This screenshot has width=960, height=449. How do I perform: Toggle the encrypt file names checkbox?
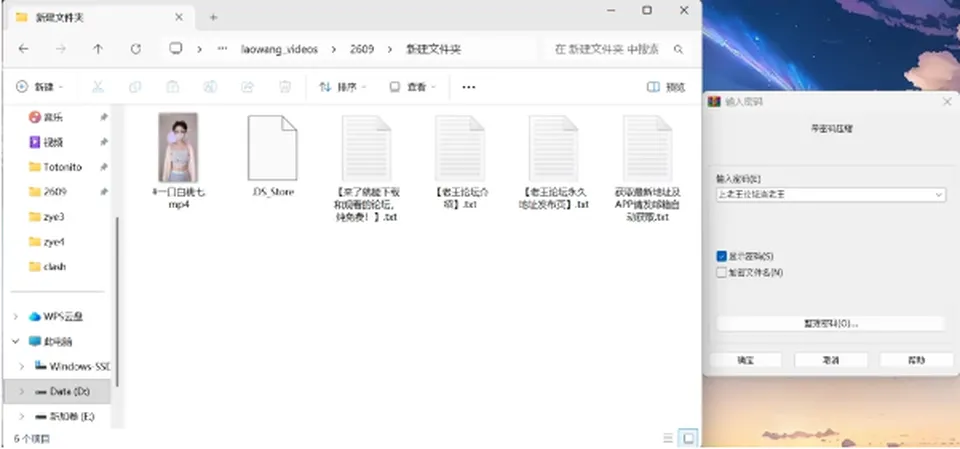click(x=721, y=273)
